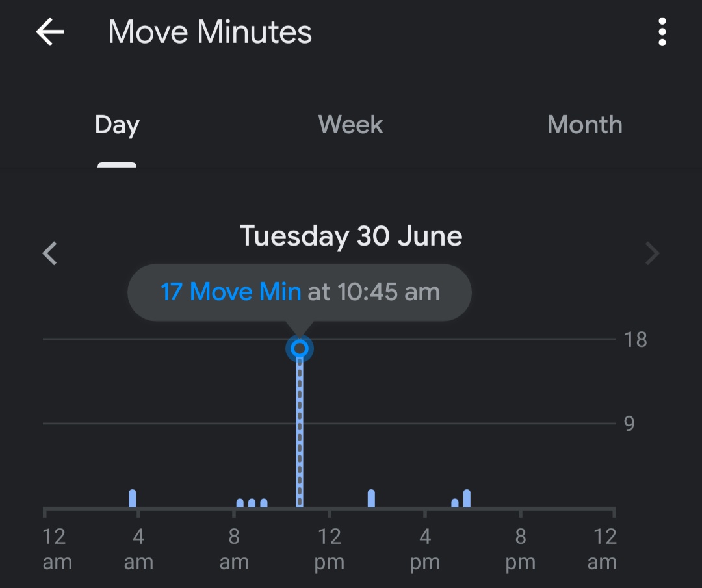The height and width of the screenshot is (588, 702).
Task: Tap the 12 pm axis label
Action: coord(329,549)
